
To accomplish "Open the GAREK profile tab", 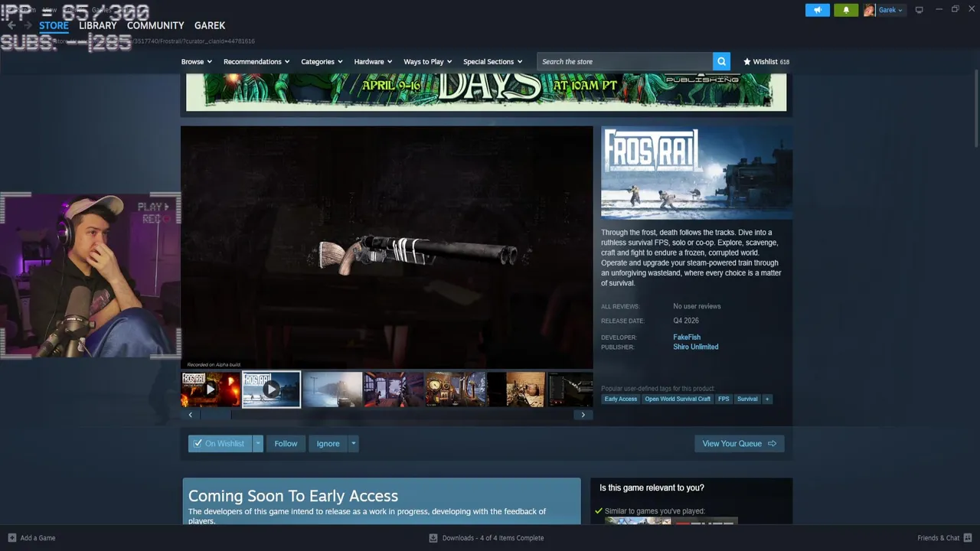I will [x=210, y=25].
